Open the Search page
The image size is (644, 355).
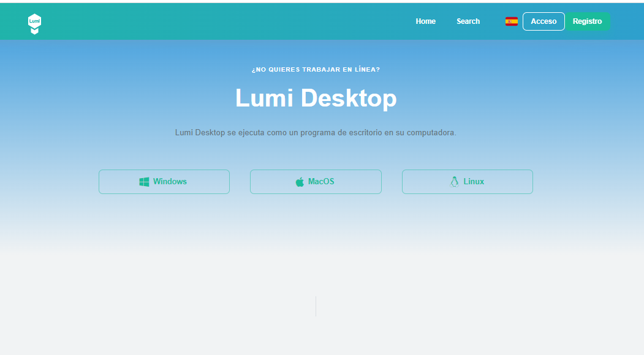pyautogui.click(x=468, y=21)
